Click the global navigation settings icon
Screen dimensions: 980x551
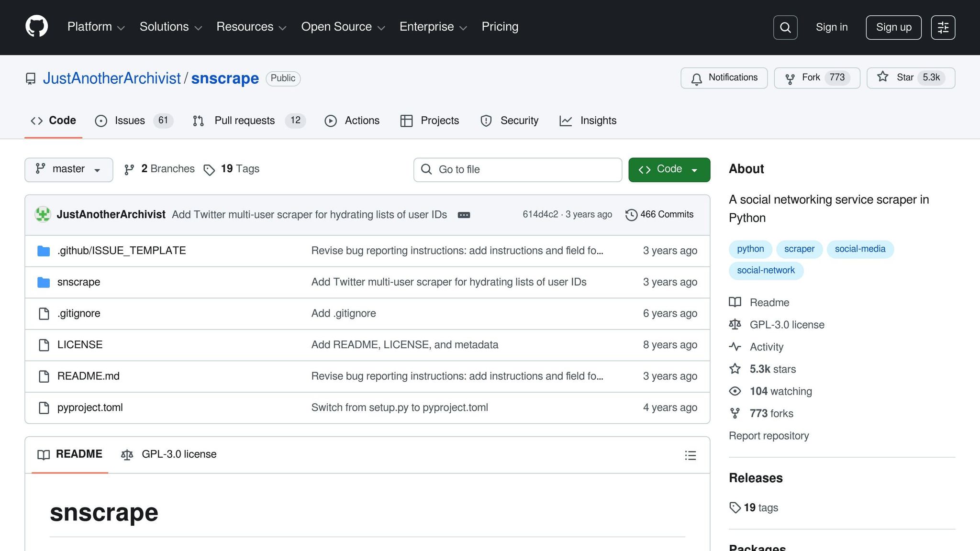[943, 27]
